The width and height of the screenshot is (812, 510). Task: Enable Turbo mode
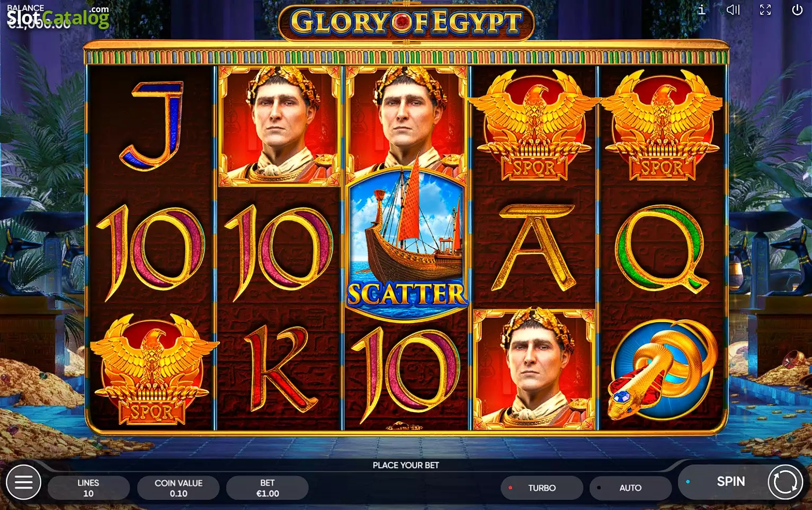(541, 488)
